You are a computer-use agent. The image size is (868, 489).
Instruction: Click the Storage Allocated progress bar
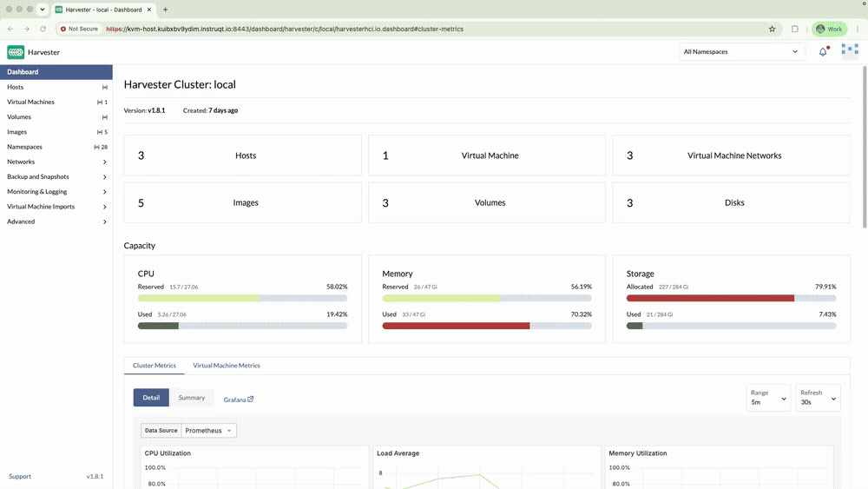[731, 298]
